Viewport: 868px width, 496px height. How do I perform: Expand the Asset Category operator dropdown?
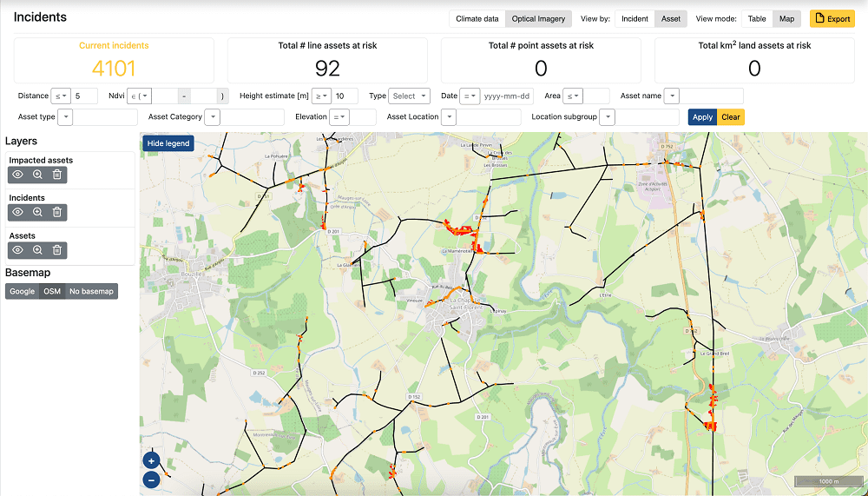coord(213,117)
